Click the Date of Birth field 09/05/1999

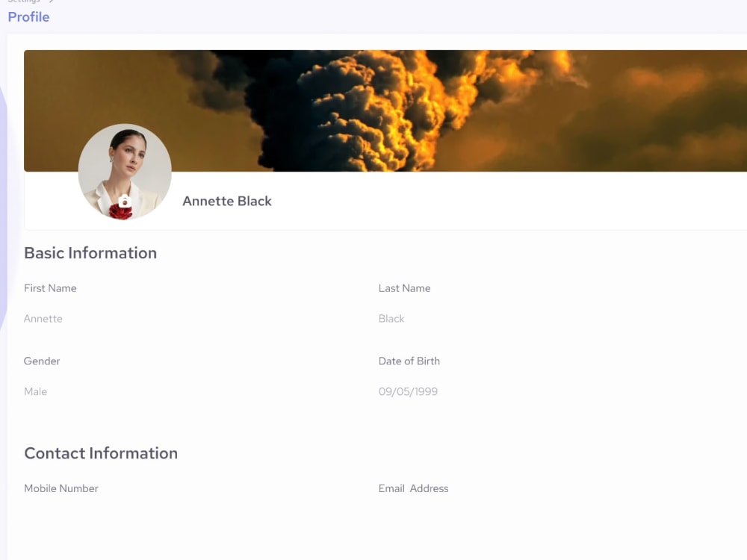point(408,391)
